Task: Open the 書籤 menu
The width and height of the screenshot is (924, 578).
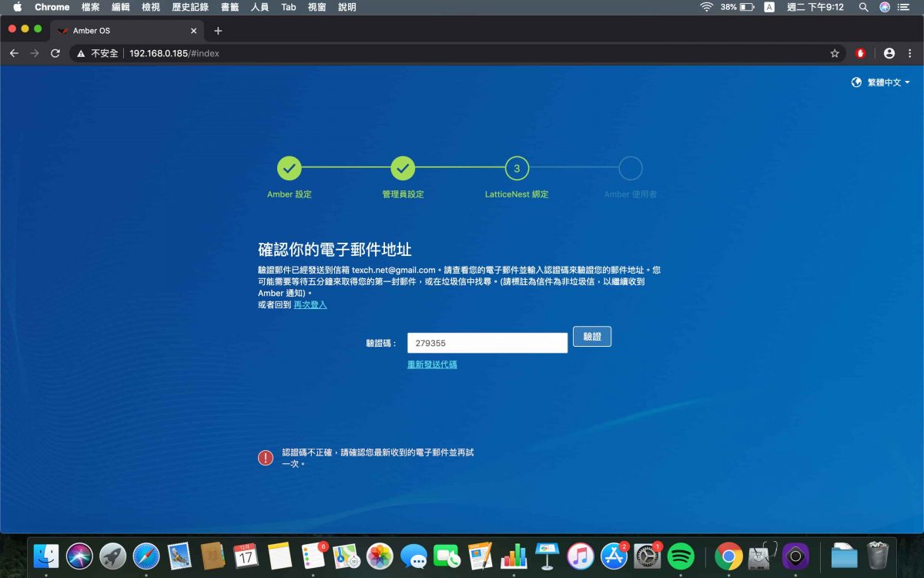Action: click(229, 7)
